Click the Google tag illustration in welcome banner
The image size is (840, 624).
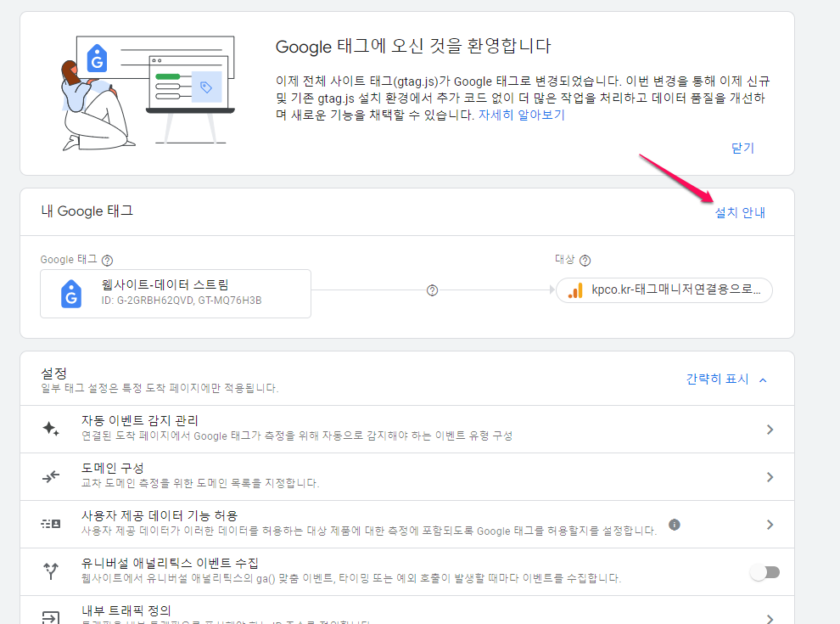tap(147, 93)
